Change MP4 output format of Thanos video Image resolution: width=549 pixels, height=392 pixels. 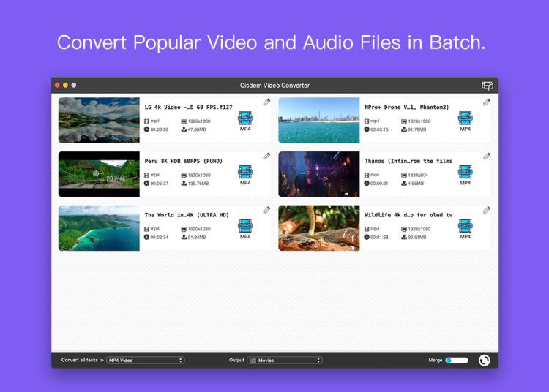(466, 173)
